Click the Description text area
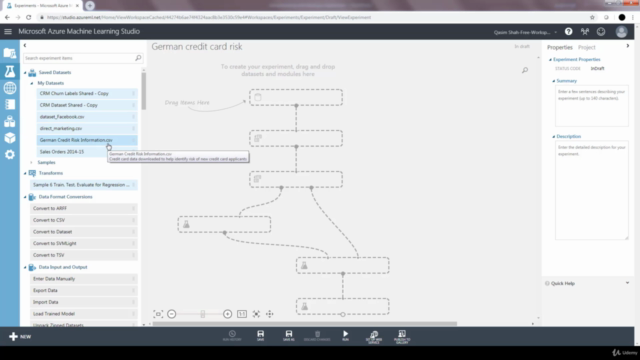Screen dimensions: 640x360 591,190
